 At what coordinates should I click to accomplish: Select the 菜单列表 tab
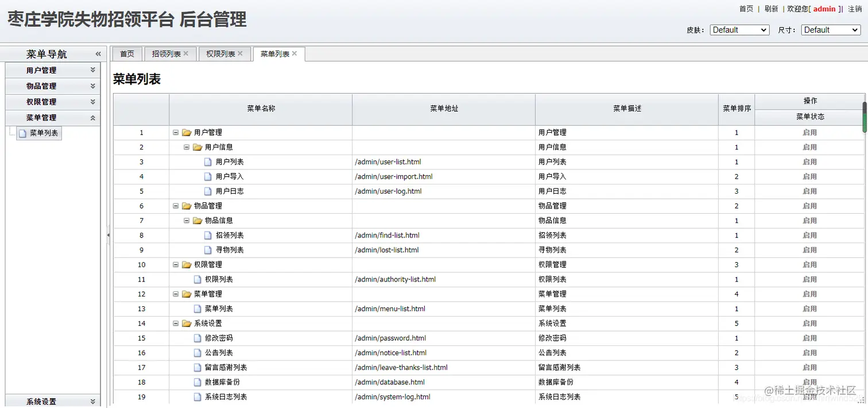(x=275, y=54)
